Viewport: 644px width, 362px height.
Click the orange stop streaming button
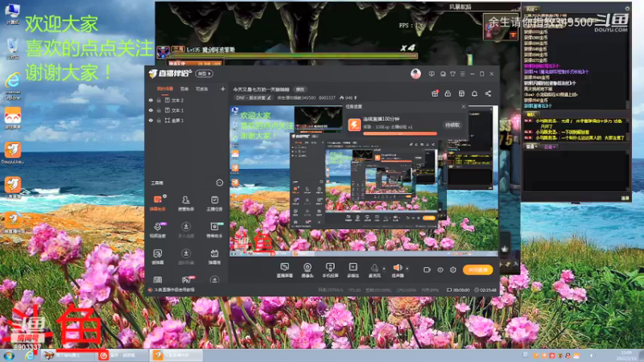pos(477,269)
